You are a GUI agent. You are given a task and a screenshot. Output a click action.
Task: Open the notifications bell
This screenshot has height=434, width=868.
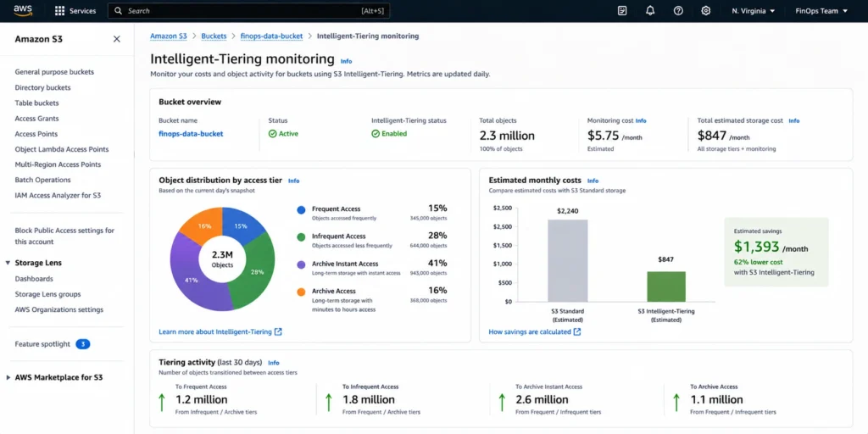pyautogui.click(x=650, y=11)
